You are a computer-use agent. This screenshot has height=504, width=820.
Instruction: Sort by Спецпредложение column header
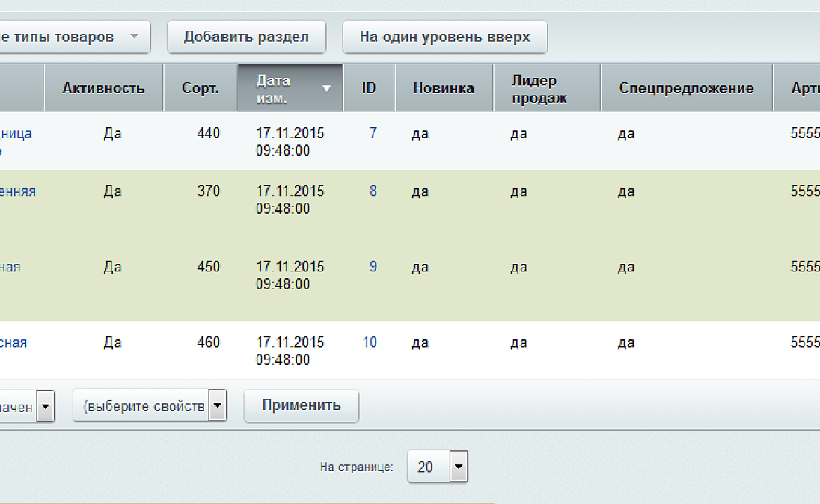[x=686, y=88]
